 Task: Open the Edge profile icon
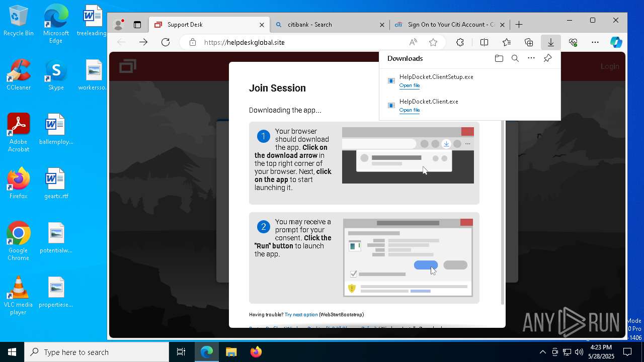point(119,24)
